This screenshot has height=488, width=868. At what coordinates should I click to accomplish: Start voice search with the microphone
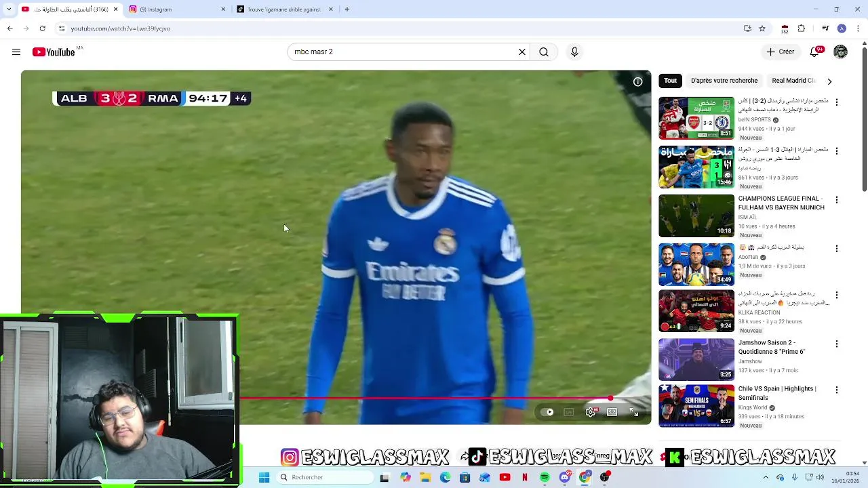[x=574, y=52]
